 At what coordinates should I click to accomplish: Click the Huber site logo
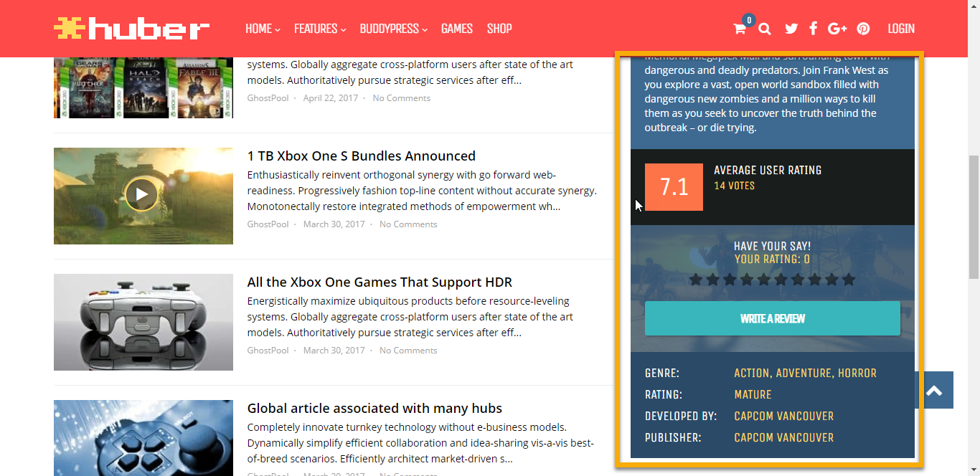(131, 29)
